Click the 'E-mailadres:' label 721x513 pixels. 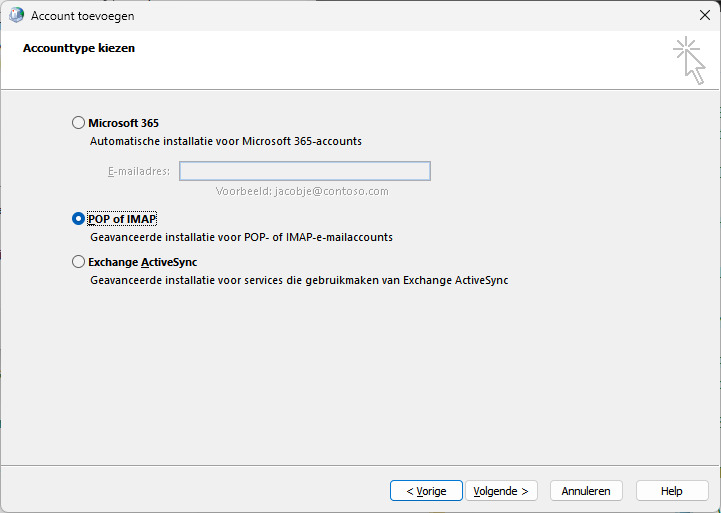click(x=139, y=171)
